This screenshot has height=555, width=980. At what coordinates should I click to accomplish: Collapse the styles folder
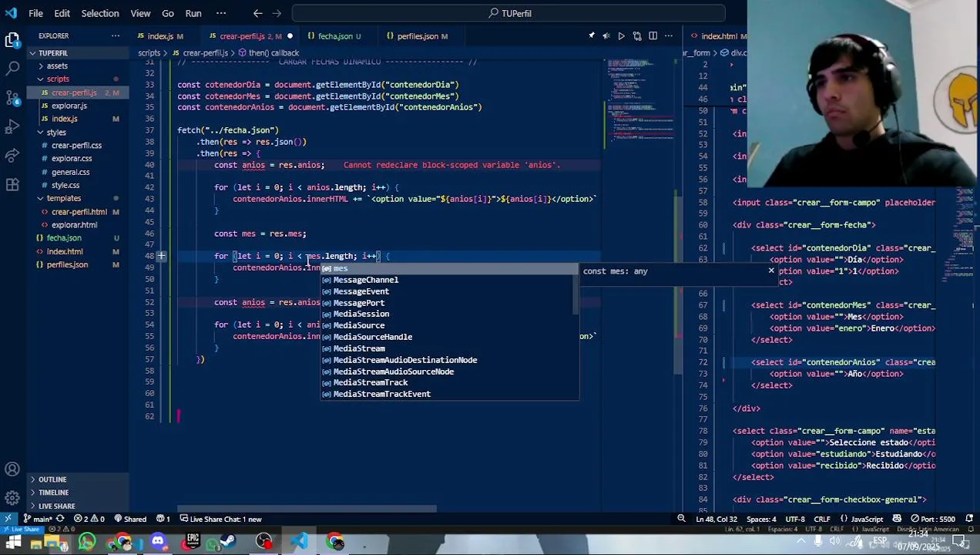tap(56, 132)
